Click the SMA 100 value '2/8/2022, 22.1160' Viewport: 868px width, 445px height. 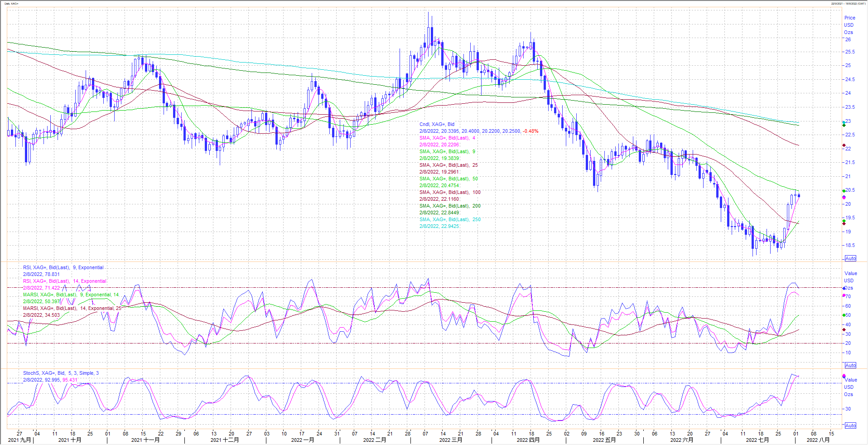pyautogui.click(x=439, y=199)
